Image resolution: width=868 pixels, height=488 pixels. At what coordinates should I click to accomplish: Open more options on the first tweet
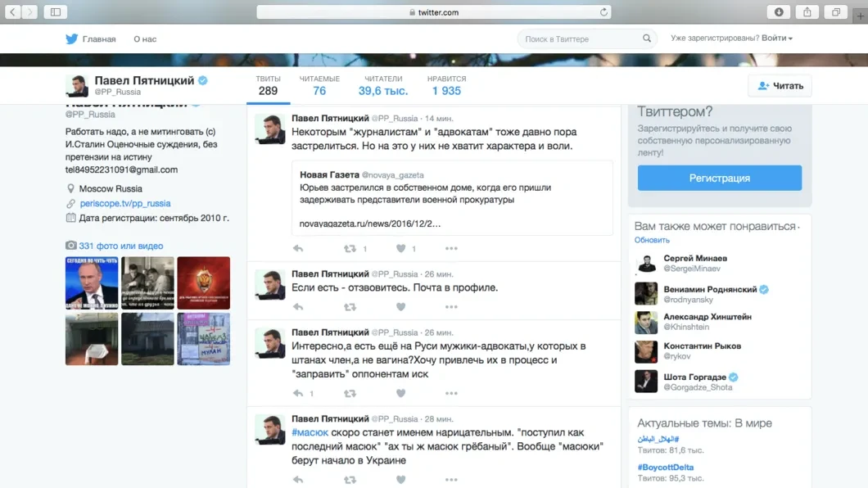(451, 249)
